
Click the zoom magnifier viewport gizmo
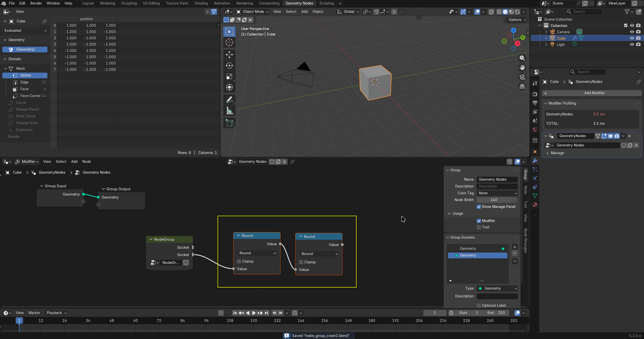coord(522,58)
